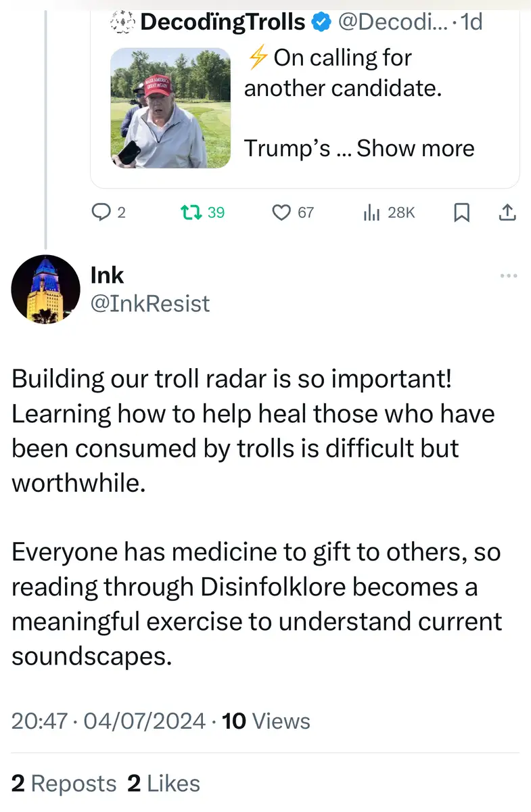Tap the Ink display name
This screenshot has height=812, width=531.
107,275
